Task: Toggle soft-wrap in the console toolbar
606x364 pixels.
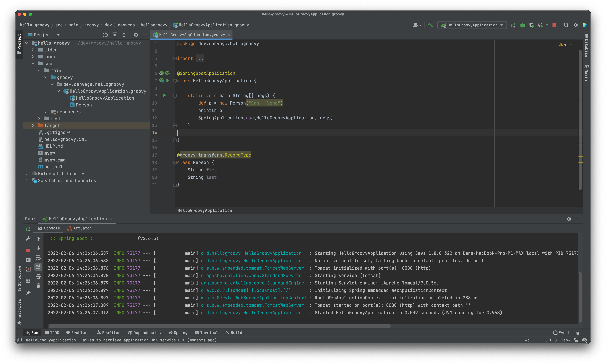Action: pyautogui.click(x=38, y=258)
